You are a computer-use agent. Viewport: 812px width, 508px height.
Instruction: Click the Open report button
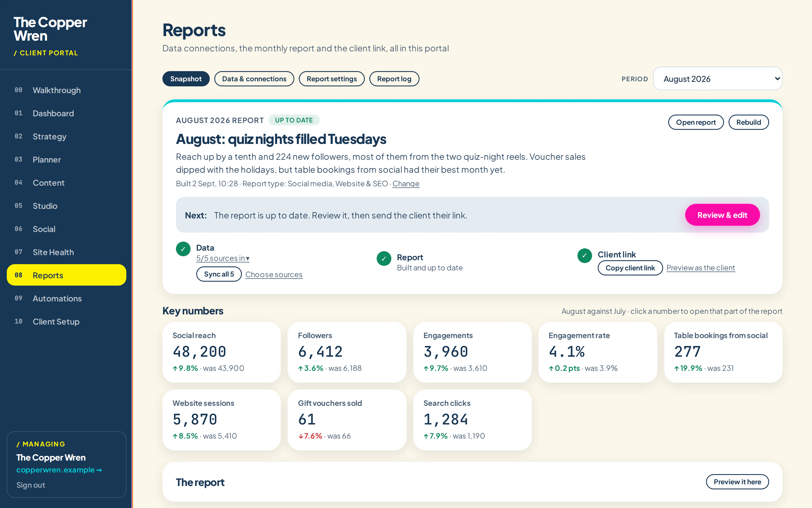pyautogui.click(x=696, y=122)
